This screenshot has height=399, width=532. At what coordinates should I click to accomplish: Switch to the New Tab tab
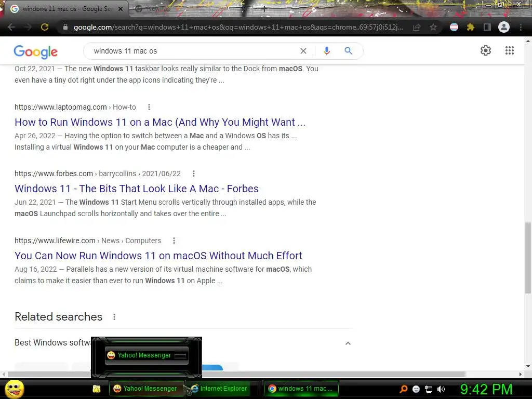tap(158, 9)
